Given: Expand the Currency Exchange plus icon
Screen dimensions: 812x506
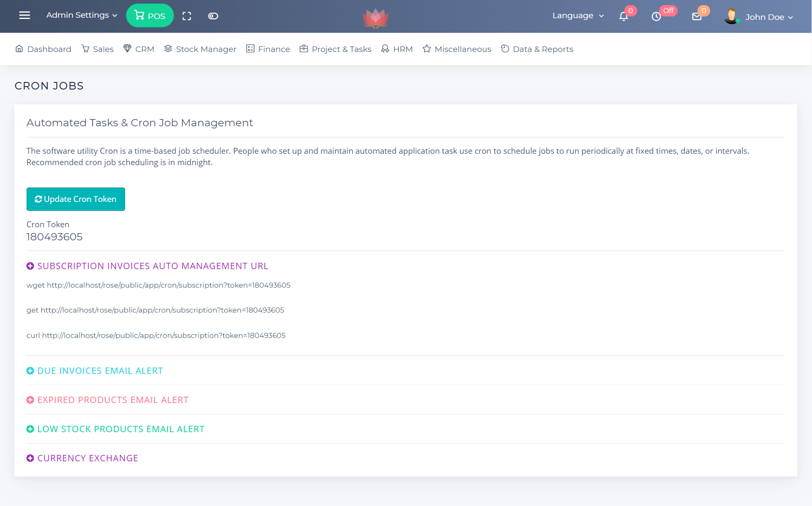Looking at the screenshot, I should (x=30, y=458).
